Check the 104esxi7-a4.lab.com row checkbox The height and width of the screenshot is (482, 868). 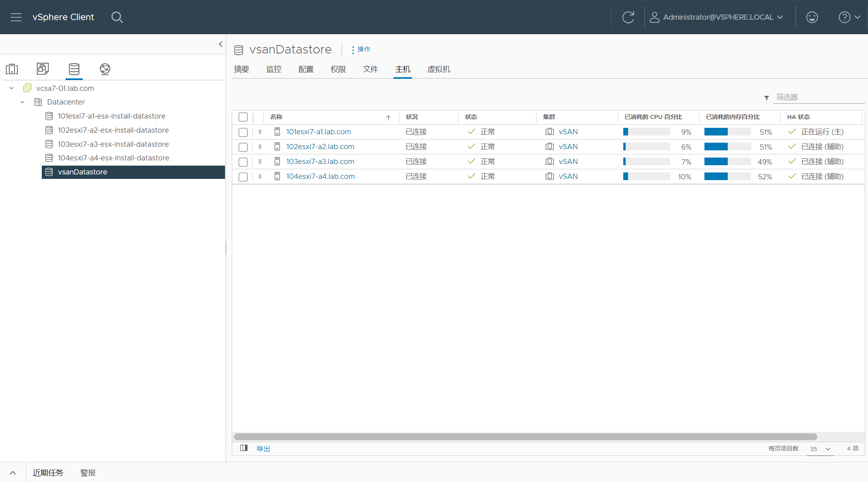point(243,177)
